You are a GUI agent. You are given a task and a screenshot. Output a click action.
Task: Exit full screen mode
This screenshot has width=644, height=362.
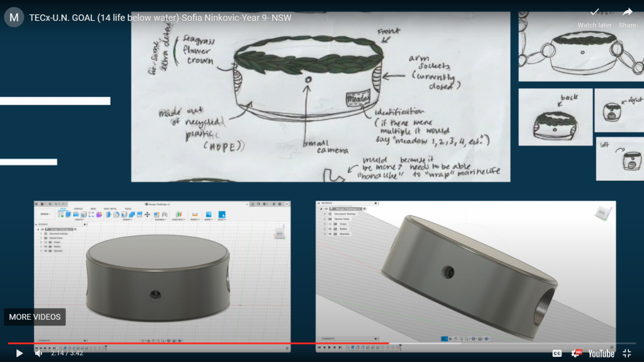627,353
